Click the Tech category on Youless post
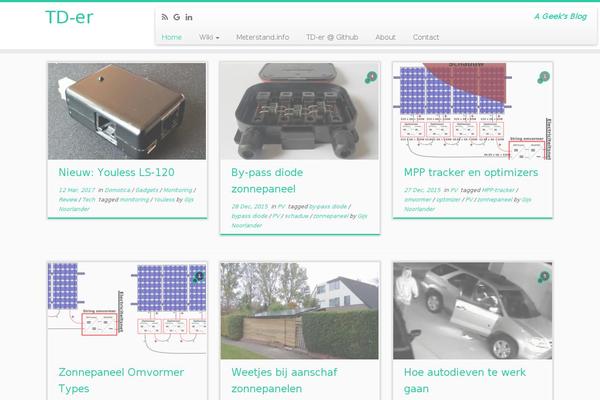The height and width of the screenshot is (400, 600). (89, 199)
